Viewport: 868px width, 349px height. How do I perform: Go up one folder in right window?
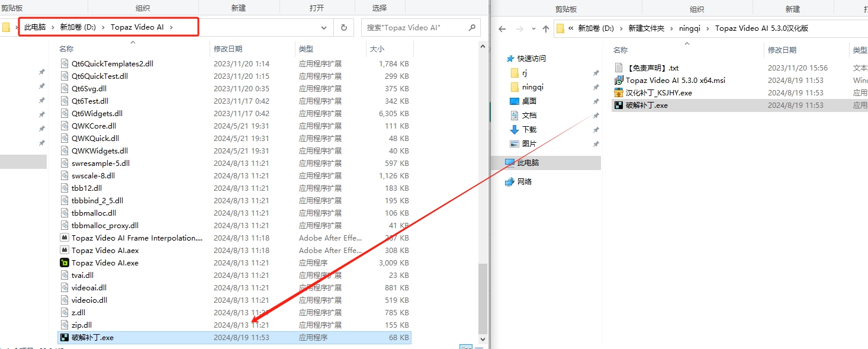(546, 28)
